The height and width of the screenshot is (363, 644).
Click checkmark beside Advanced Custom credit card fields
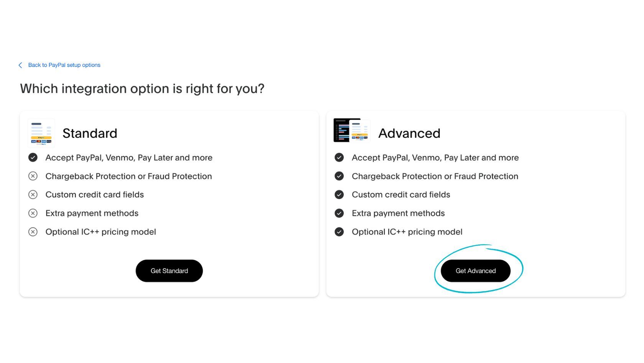[x=339, y=195]
